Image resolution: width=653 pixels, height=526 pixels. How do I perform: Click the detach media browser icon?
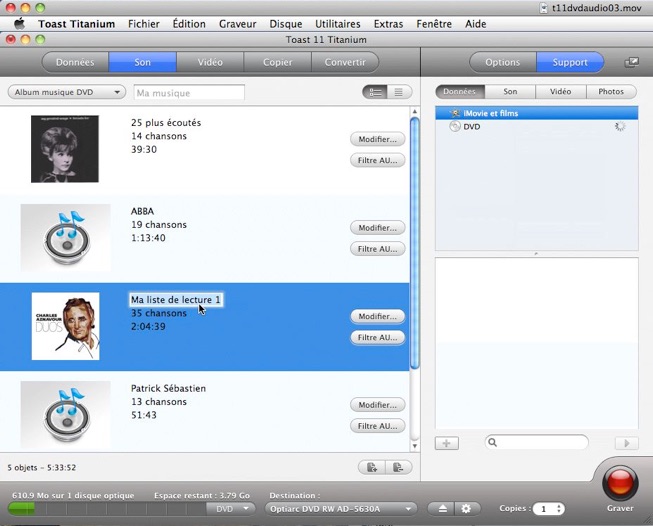pyautogui.click(x=631, y=62)
